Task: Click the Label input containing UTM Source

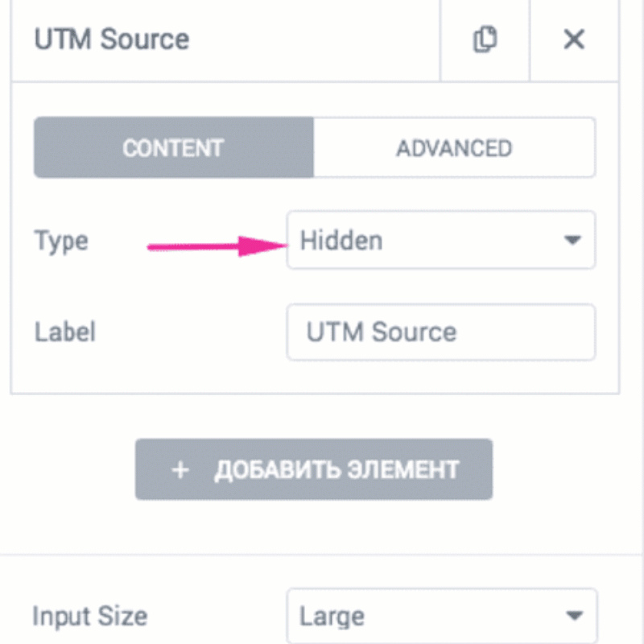Action: (441, 332)
